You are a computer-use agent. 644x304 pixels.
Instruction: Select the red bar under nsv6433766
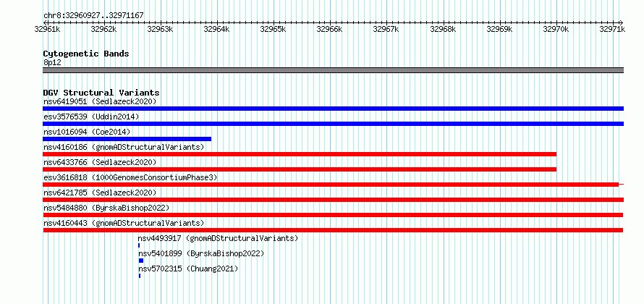300,169
